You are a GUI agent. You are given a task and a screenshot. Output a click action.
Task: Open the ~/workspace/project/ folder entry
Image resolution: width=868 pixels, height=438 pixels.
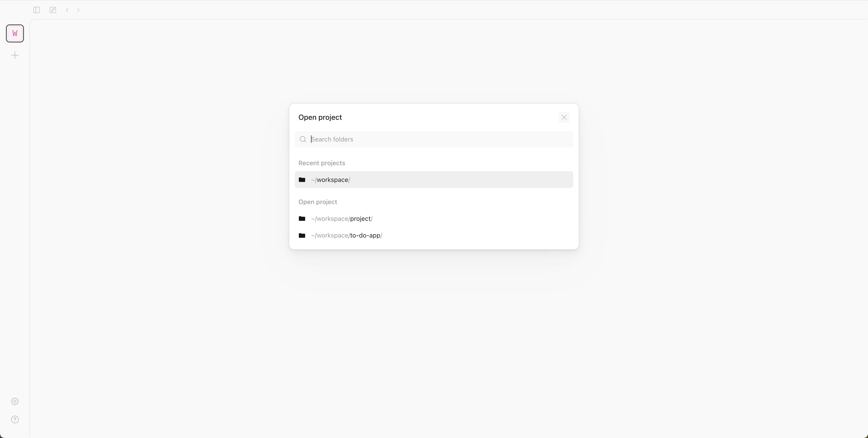342,218
